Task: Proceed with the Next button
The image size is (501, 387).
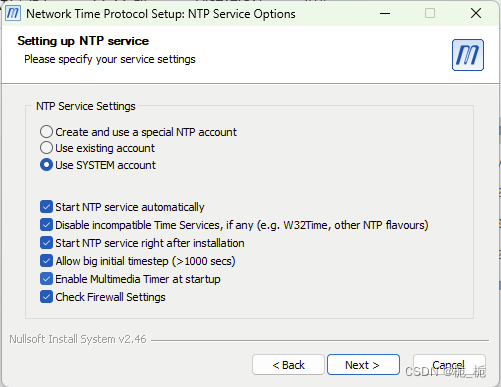Action: coord(363,365)
